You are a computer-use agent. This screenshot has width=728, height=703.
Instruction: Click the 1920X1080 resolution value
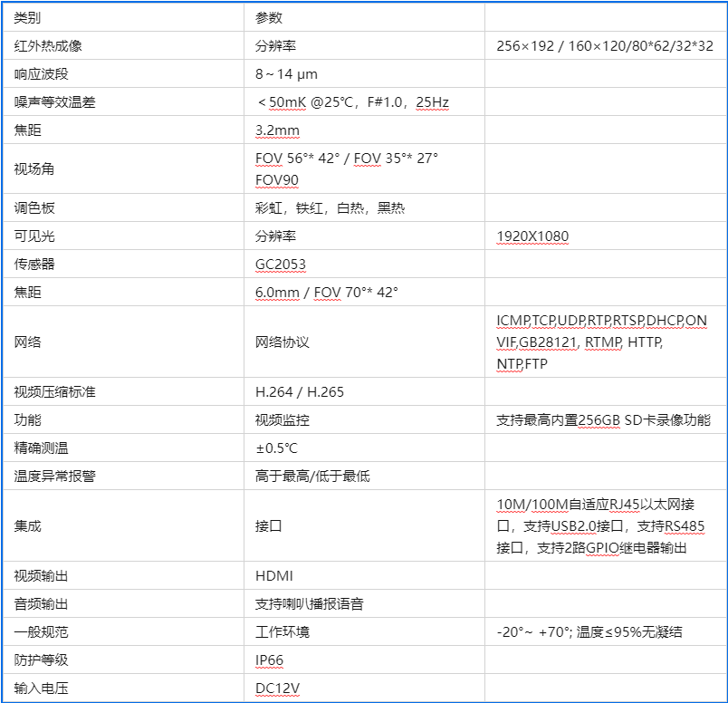(532, 236)
